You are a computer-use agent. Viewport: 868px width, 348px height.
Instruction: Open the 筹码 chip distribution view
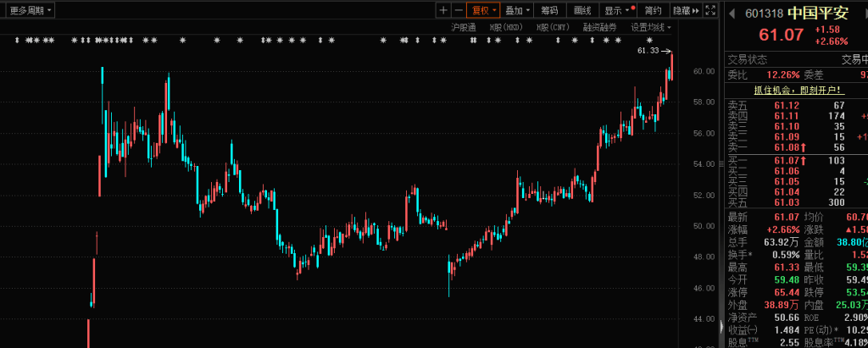tap(549, 10)
